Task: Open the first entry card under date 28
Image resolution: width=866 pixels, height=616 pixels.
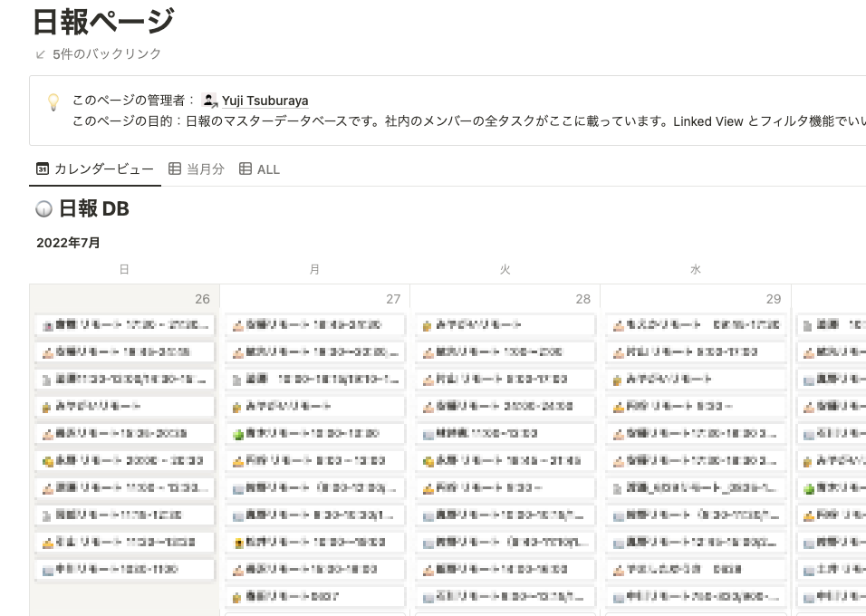Action: [505, 325]
